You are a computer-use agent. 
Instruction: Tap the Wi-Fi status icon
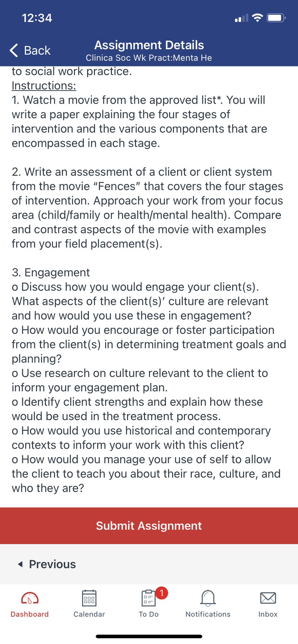(x=257, y=18)
